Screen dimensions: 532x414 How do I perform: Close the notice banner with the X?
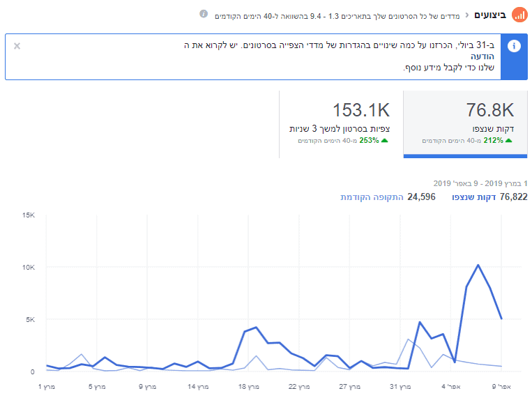coord(17,46)
